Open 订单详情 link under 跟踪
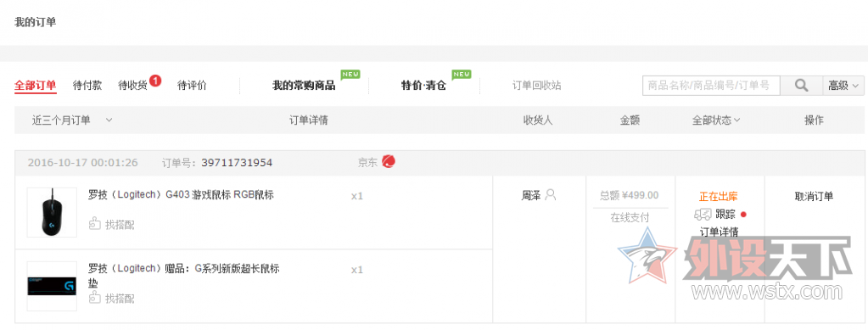This screenshot has width=868, height=330. (x=719, y=232)
